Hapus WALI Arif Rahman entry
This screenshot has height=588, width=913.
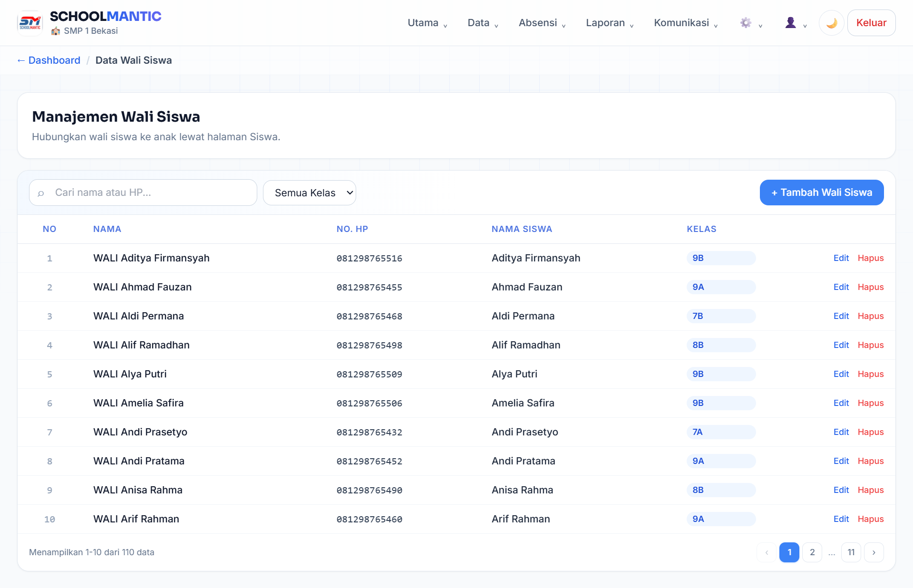coord(870,519)
